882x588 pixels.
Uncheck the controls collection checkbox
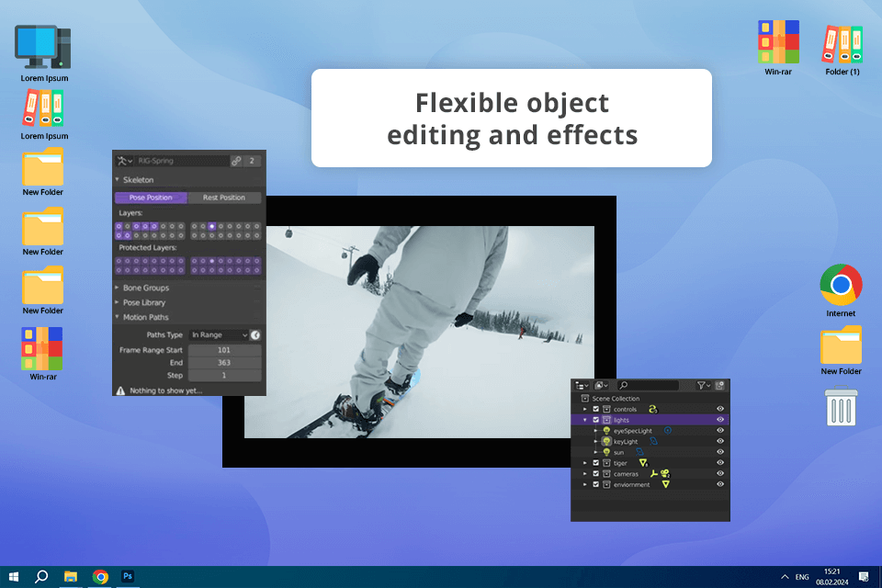point(595,409)
